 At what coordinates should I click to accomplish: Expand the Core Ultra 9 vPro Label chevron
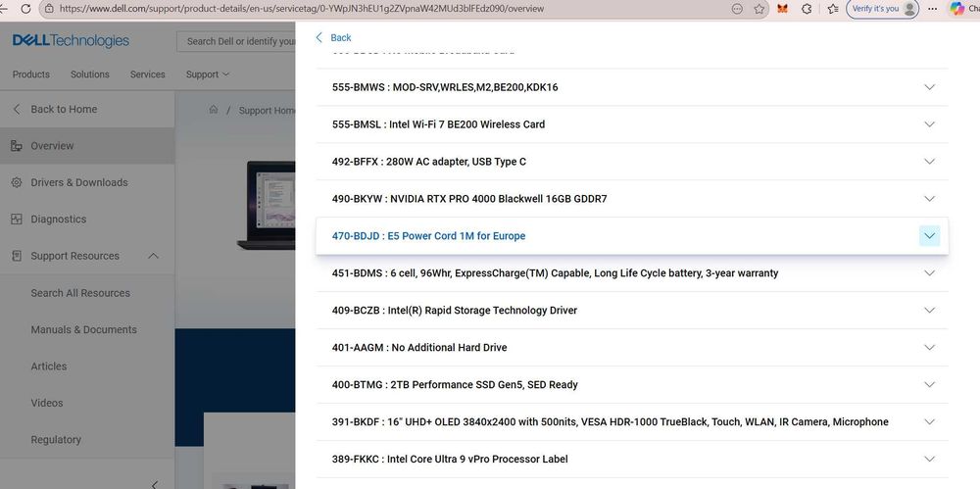click(x=929, y=459)
